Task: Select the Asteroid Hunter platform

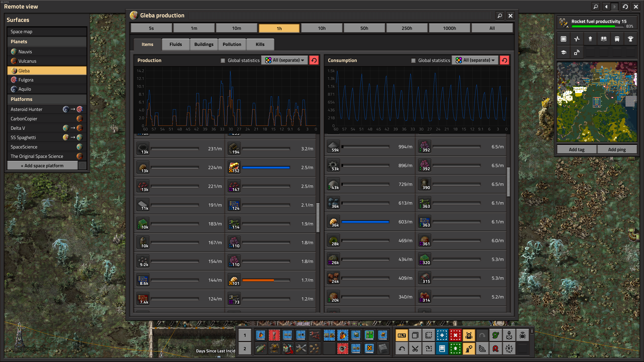Action: [x=47, y=109]
